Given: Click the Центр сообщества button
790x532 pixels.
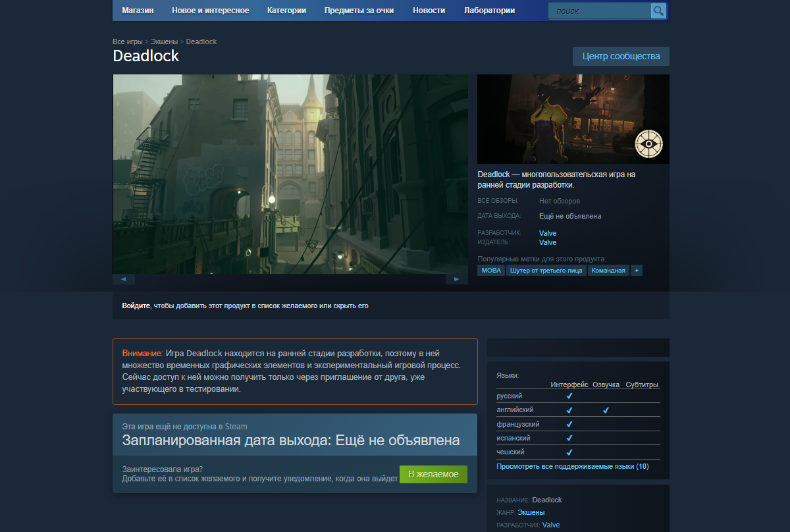Looking at the screenshot, I should (x=620, y=56).
